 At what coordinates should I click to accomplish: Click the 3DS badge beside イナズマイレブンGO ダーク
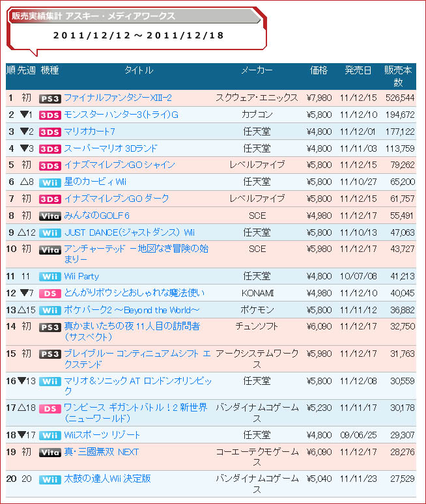50,199
